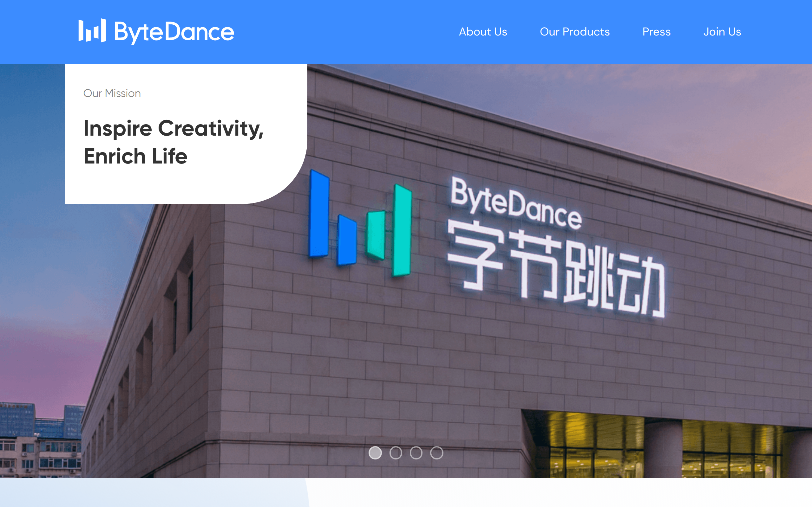The image size is (812, 507).
Task: Switch to the second carousel slide dot
Action: pos(396,453)
